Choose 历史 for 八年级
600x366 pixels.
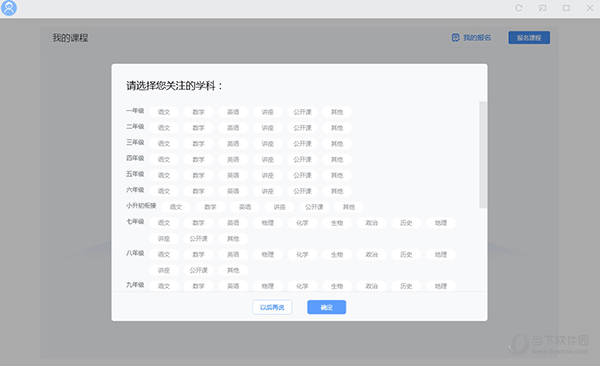(x=406, y=255)
